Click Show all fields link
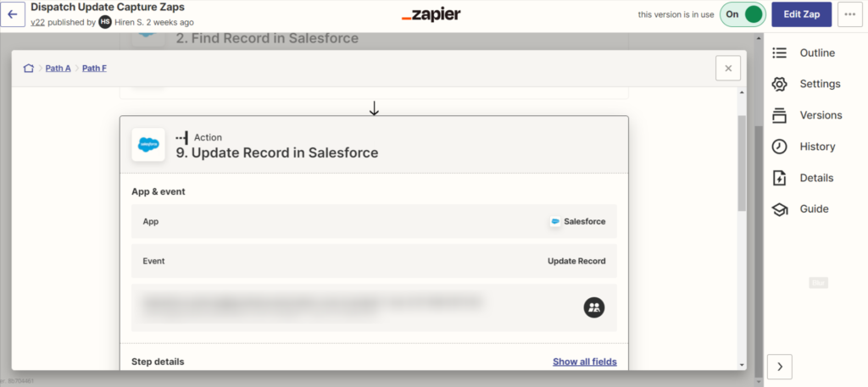This screenshot has height=387, width=868. [584, 362]
